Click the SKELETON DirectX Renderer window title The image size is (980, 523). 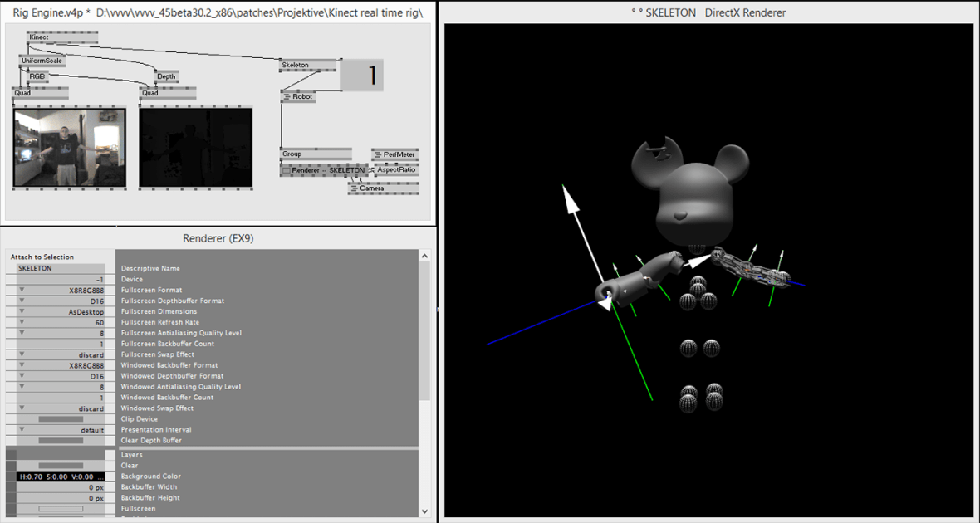coord(708,12)
